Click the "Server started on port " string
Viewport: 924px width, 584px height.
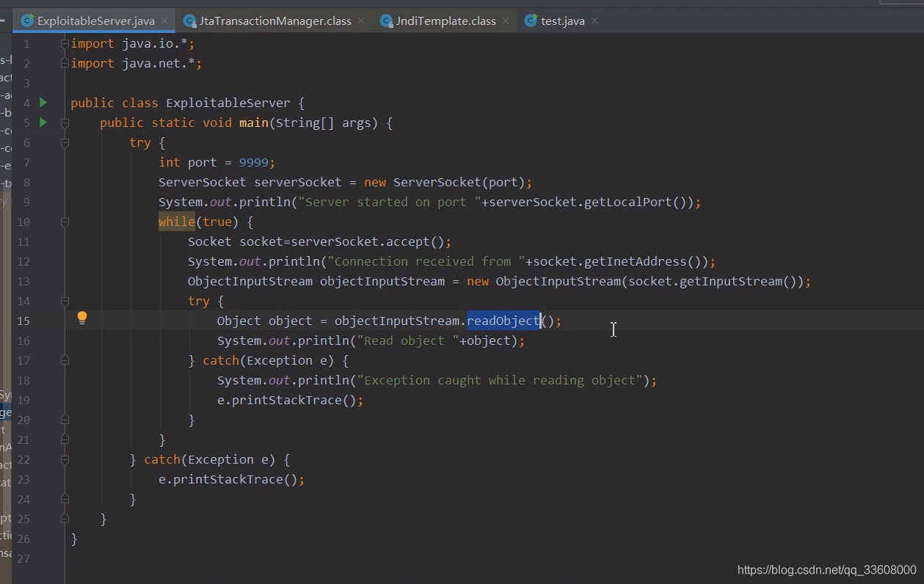tap(390, 202)
